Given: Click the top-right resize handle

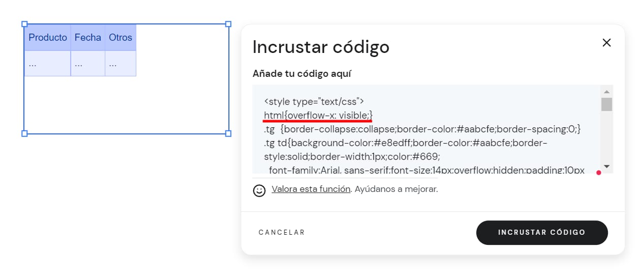Looking at the screenshot, I should coord(228,24).
